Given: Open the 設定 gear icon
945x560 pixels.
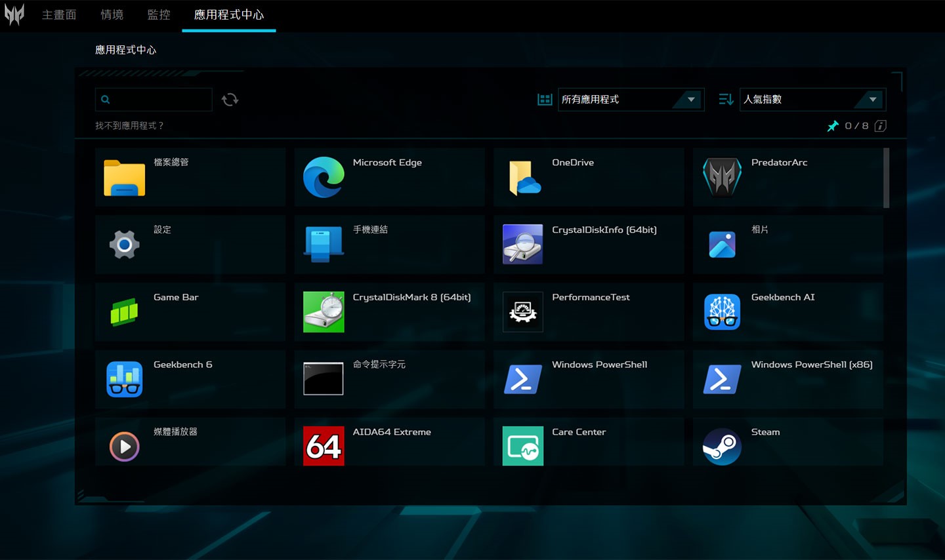Looking at the screenshot, I should click(124, 245).
